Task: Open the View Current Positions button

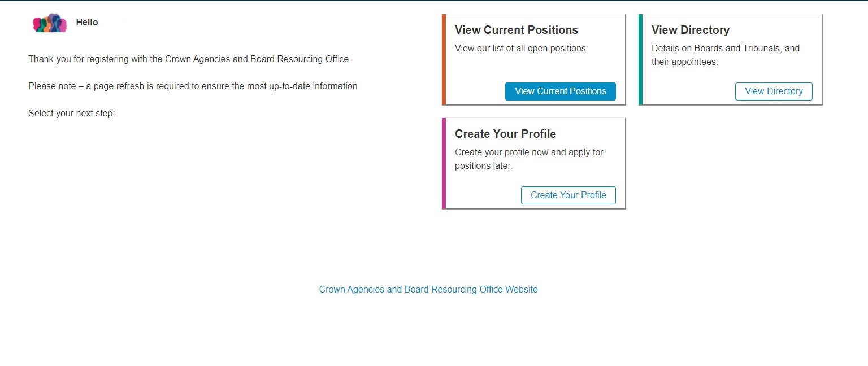Action: pos(561,91)
